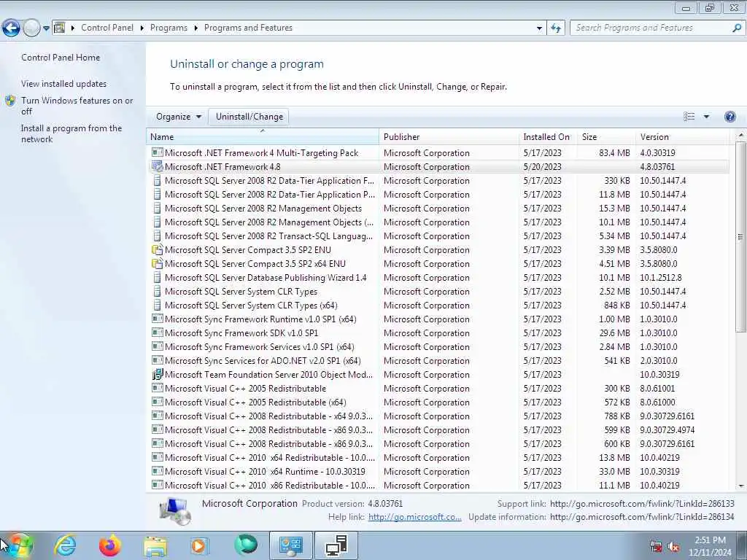
Task: Click icon of Visual C++ 2005 Redistributable (x64)
Action: pyautogui.click(x=158, y=402)
